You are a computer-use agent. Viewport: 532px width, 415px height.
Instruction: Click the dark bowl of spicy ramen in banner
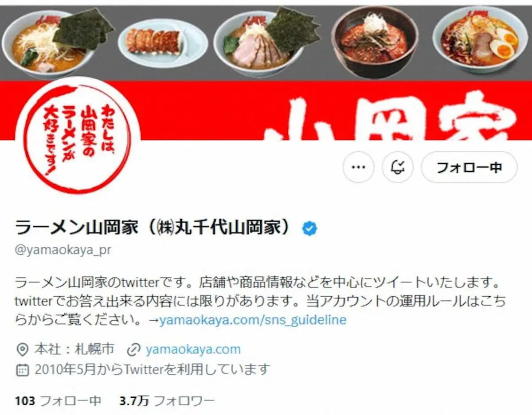pyautogui.click(x=375, y=41)
